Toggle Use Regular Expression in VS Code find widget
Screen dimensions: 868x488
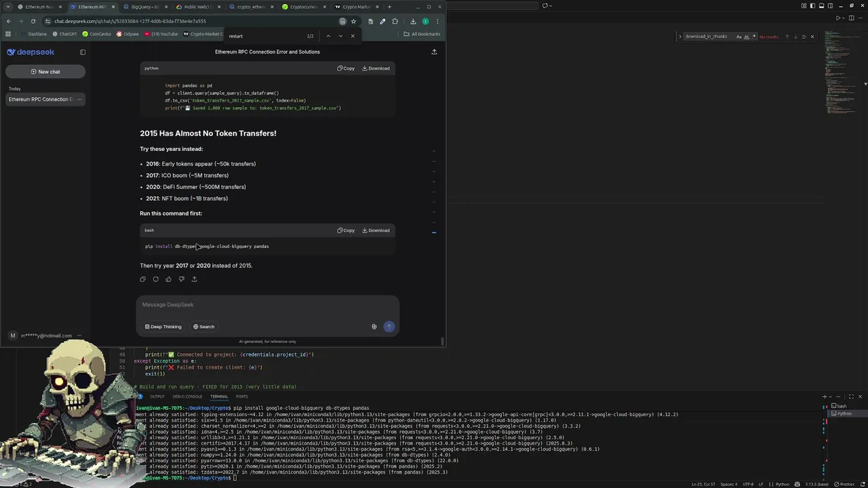point(754,37)
